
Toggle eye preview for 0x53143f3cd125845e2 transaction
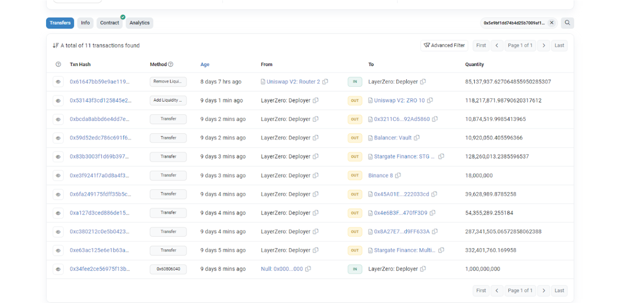[58, 101]
